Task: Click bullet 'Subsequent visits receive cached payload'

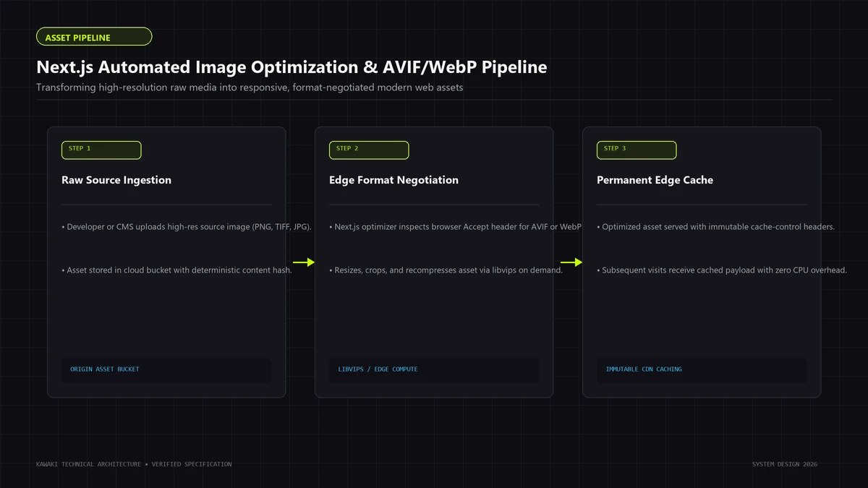Action: (722, 270)
